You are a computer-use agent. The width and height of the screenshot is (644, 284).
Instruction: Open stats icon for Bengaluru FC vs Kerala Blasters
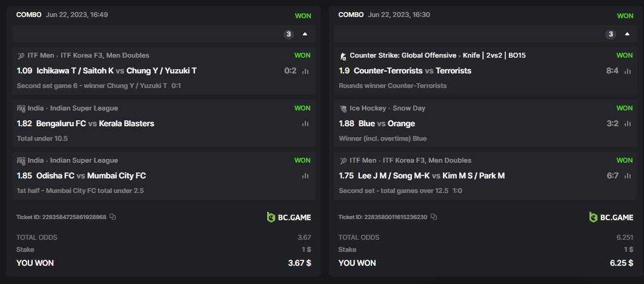click(x=305, y=124)
